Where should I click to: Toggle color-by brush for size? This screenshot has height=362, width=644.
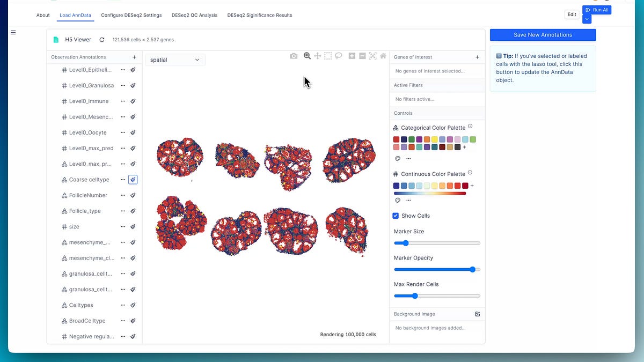(133, 227)
